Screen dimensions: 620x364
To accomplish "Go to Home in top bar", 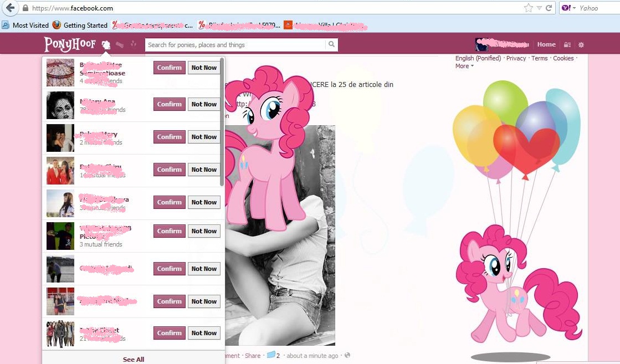I will coord(546,44).
